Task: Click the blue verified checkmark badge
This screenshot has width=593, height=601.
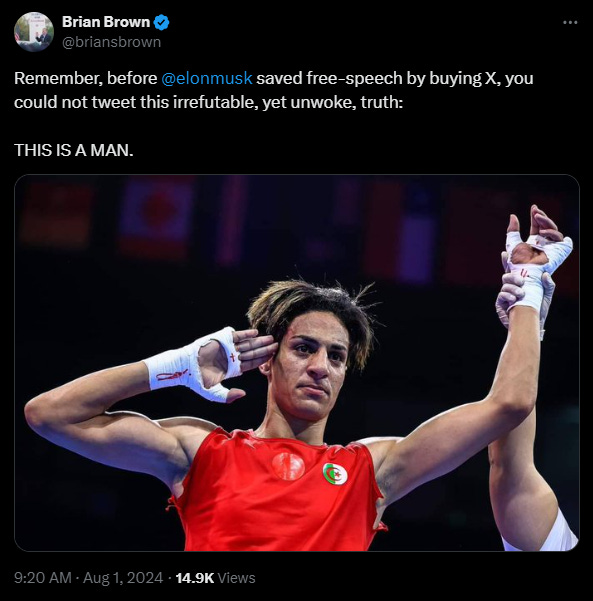Action: click(x=161, y=22)
